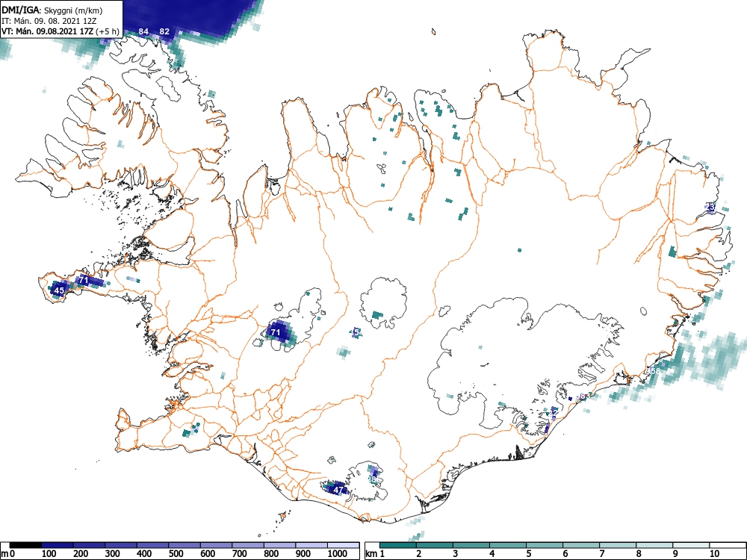Click the 'm 0' legend label

point(7,554)
